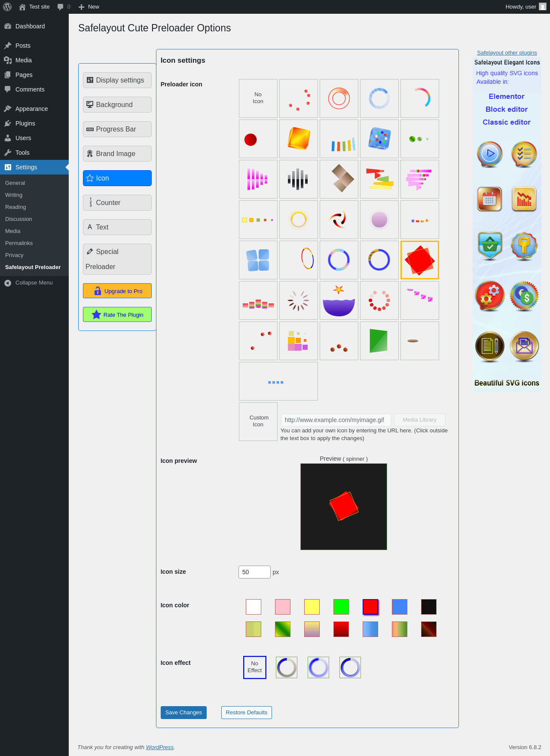550x756 pixels.
Task: Select the green folding square preloader icon
Action: click(x=379, y=341)
